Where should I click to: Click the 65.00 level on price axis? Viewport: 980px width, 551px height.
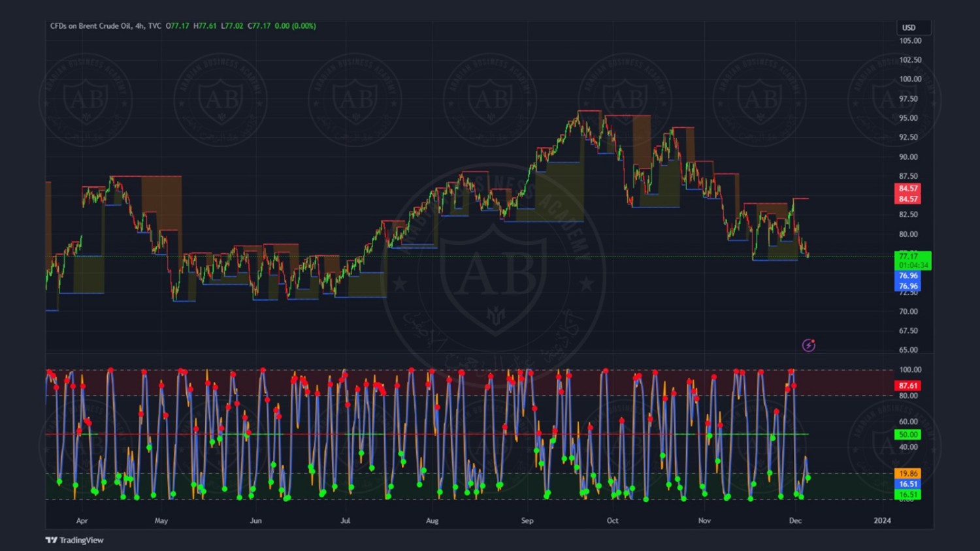(908, 350)
